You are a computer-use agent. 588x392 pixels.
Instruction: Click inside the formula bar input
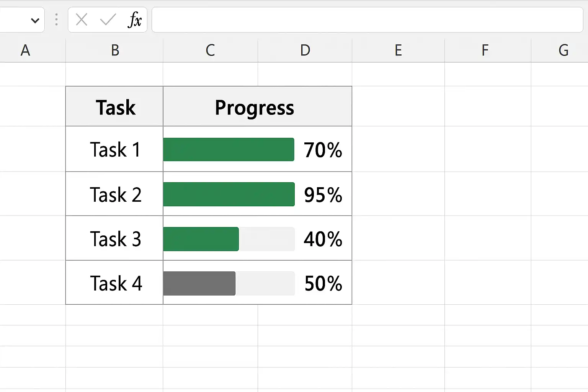pyautogui.click(x=367, y=20)
